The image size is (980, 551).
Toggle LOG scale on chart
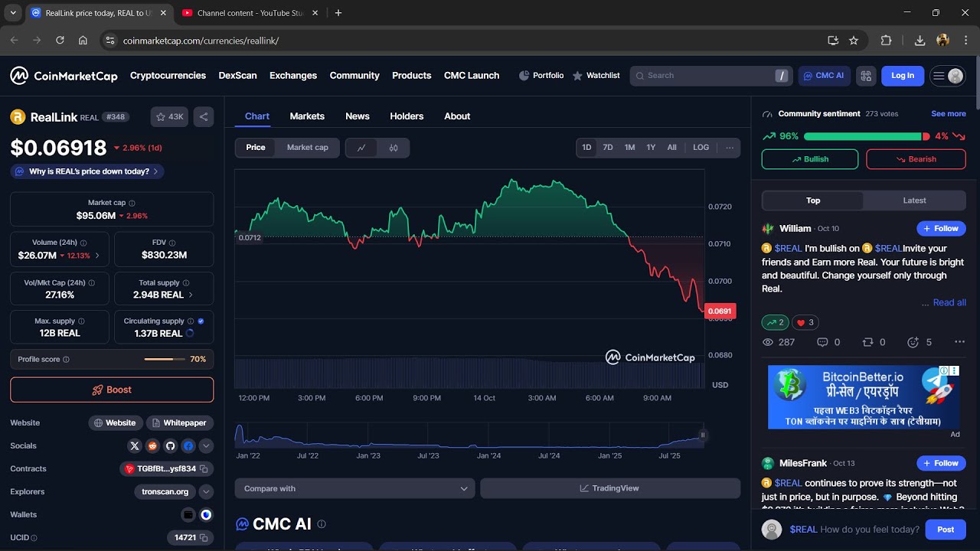701,148
